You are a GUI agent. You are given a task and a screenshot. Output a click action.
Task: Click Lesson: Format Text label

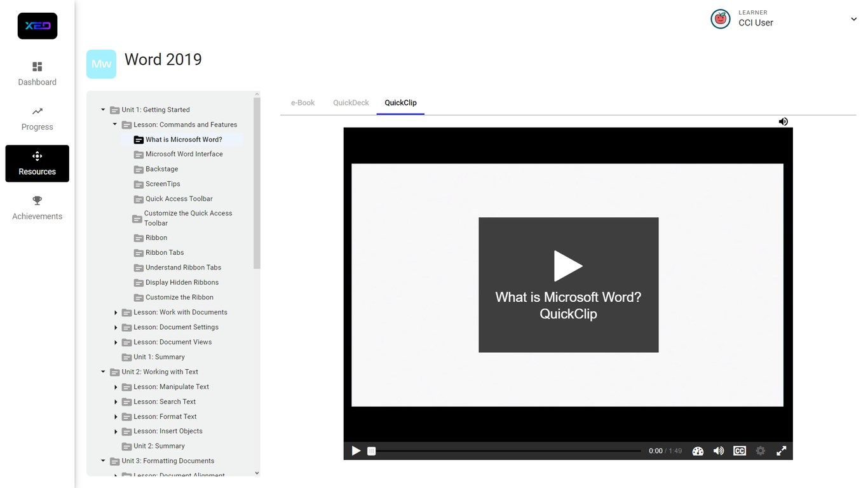pyautogui.click(x=165, y=416)
